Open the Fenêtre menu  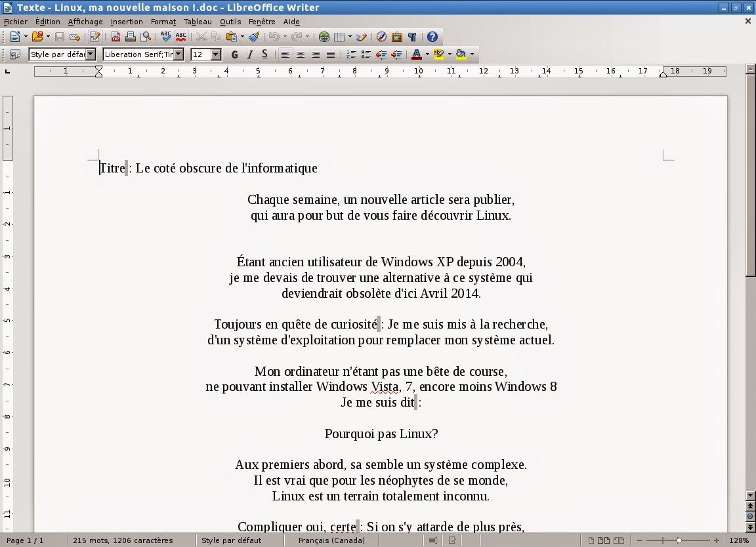pyautogui.click(x=262, y=22)
